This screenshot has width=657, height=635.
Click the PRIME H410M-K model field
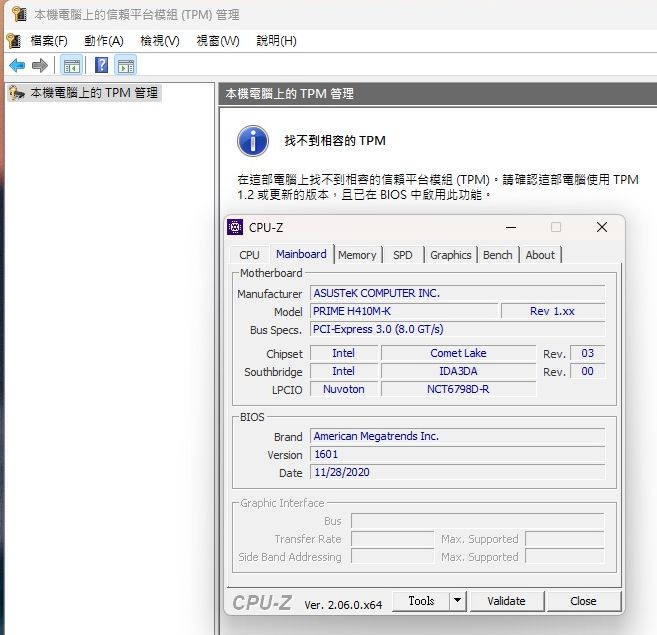coord(404,311)
